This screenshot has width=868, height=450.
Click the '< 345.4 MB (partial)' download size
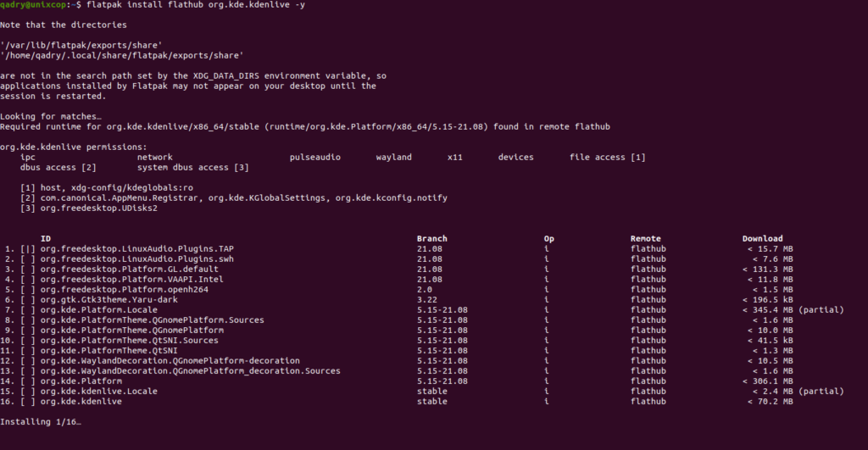point(793,310)
